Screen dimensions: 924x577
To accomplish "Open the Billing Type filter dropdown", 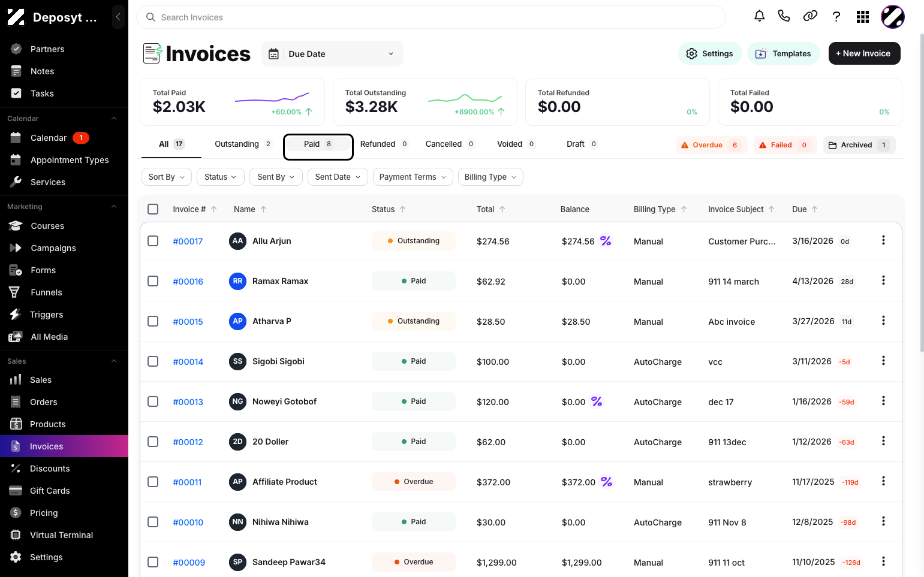I will [490, 177].
